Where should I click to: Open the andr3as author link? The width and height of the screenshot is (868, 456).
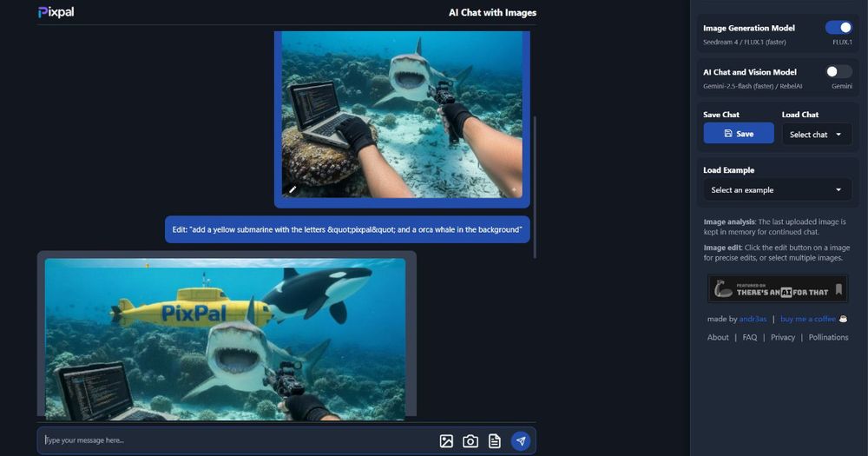(753, 319)
